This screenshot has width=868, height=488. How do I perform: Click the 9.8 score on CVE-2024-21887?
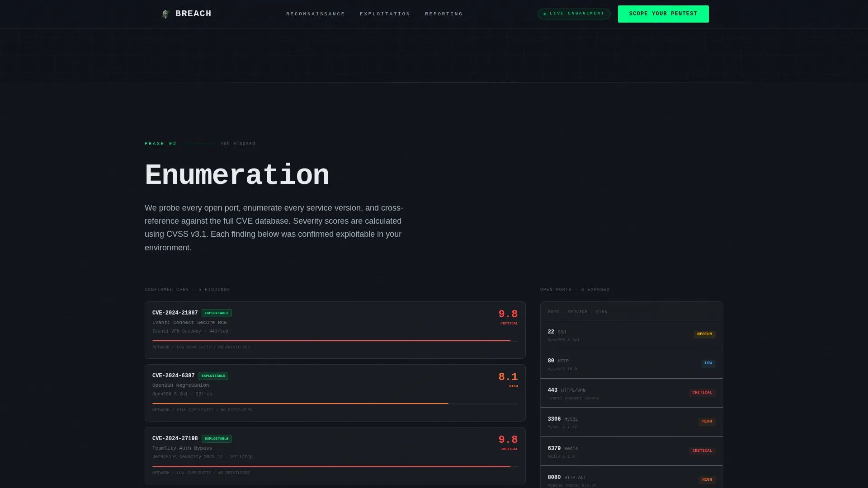508,314
